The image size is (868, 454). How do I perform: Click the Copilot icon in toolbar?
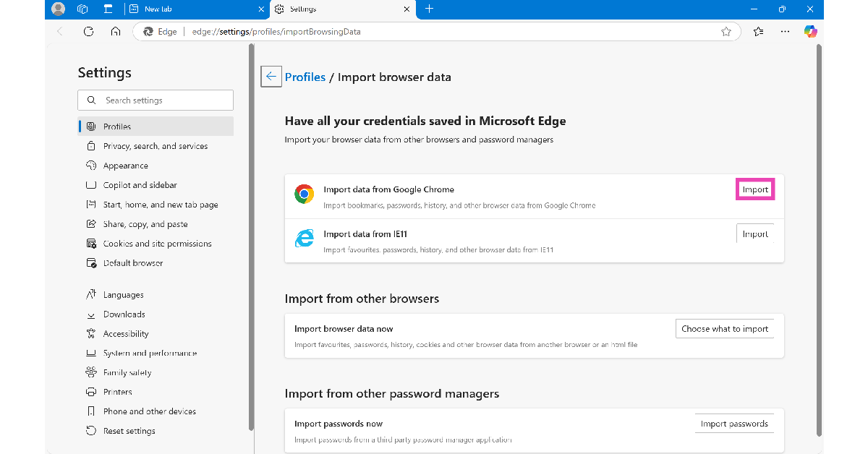pyautogui.click(x=810, y=32)
